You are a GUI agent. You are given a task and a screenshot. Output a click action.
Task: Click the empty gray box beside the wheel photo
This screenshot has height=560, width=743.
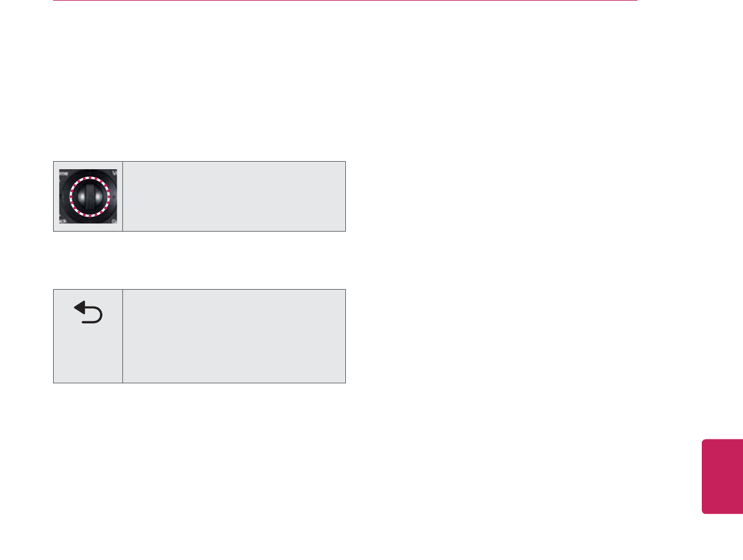pyautogui.click(x=234, y=196)
